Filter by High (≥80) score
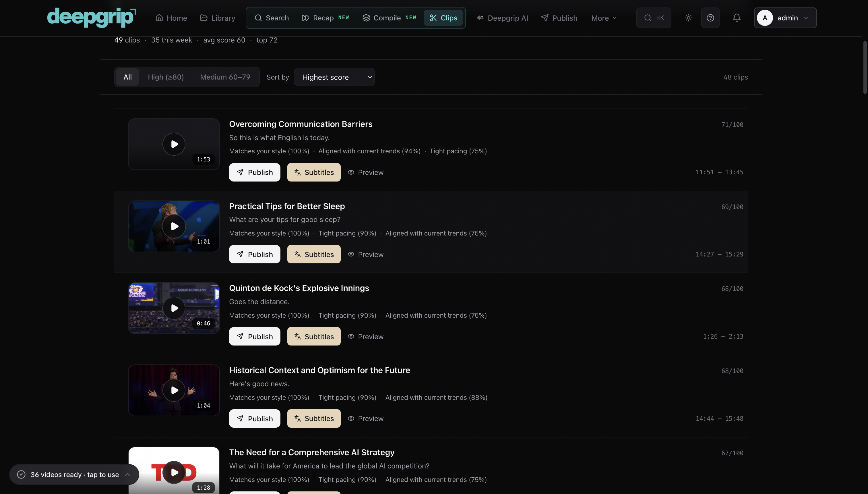 click(x=166, y=77)
